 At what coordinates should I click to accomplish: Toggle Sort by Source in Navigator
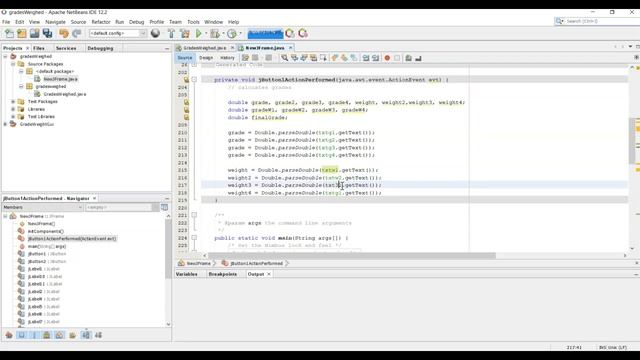tap(98, 335)
